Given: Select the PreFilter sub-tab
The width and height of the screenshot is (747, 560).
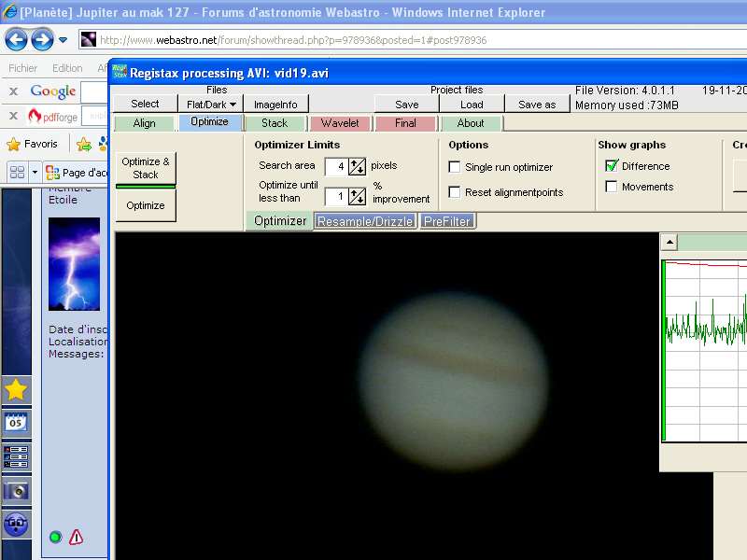Looking at the screenshot, I should click(447, 221).
